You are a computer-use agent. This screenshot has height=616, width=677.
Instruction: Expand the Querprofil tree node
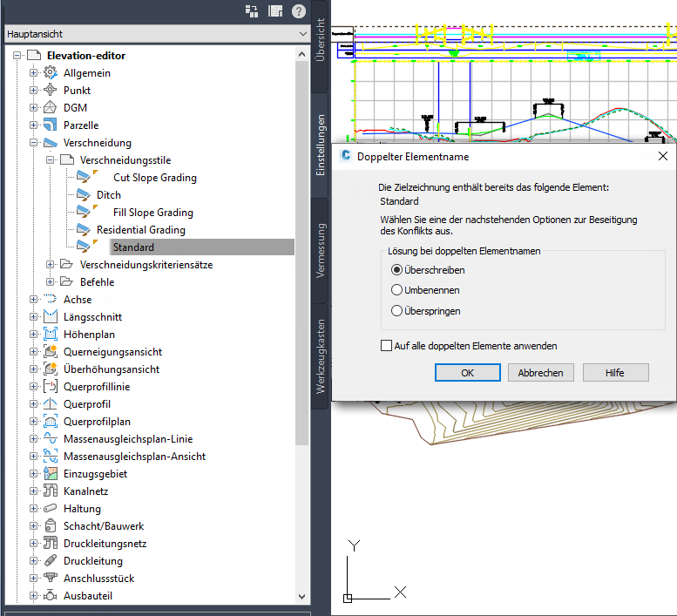33,403
